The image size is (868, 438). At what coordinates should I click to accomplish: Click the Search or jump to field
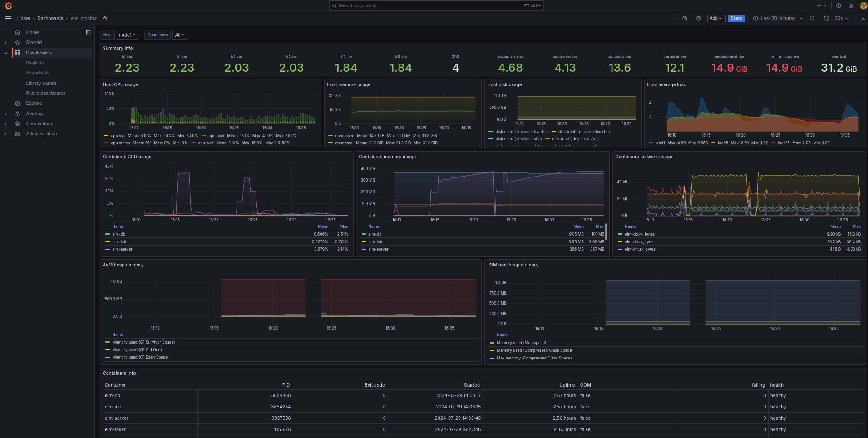click(x=436, y=6)
